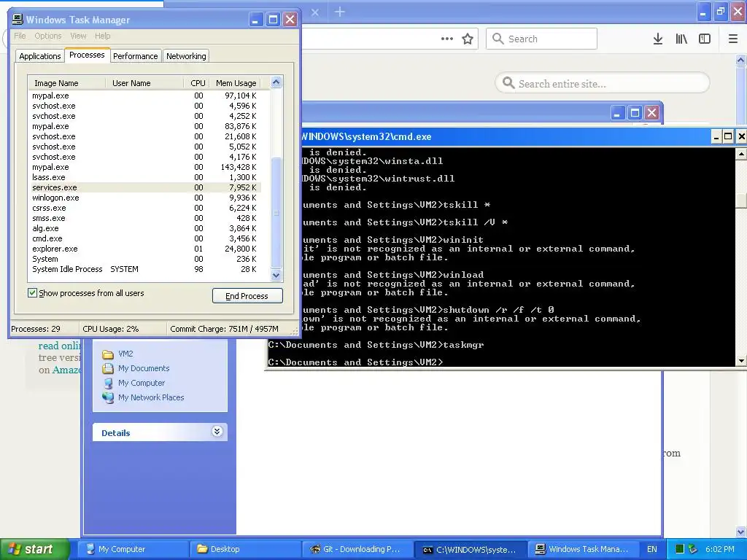Switch to Windows Task Manager taskbar button
The height and width of the screenshot is (560, 747).
tap(583, 549)
